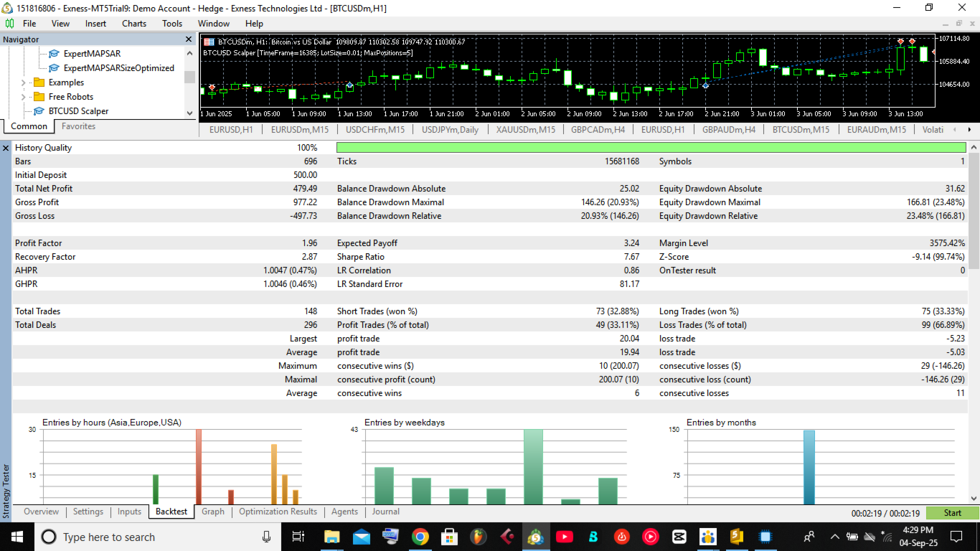Open the Tools menu

coord(172,24)
